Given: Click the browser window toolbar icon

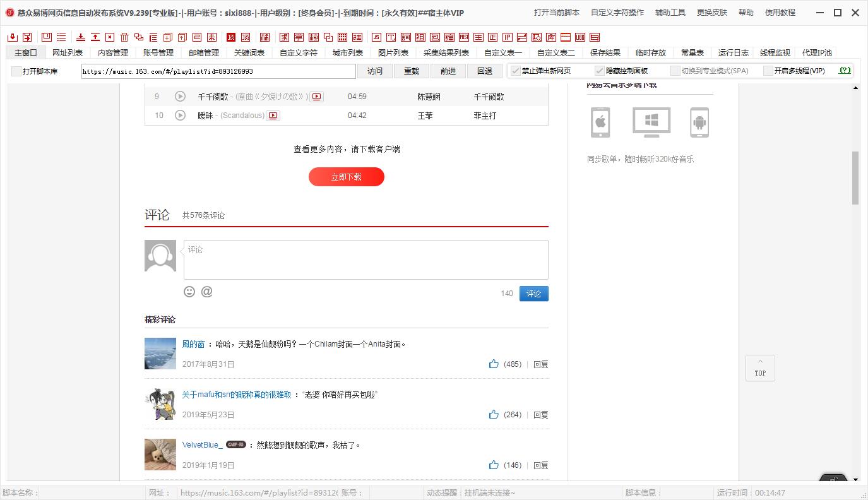Looking at the screenshot, I should tap(566, 37).
